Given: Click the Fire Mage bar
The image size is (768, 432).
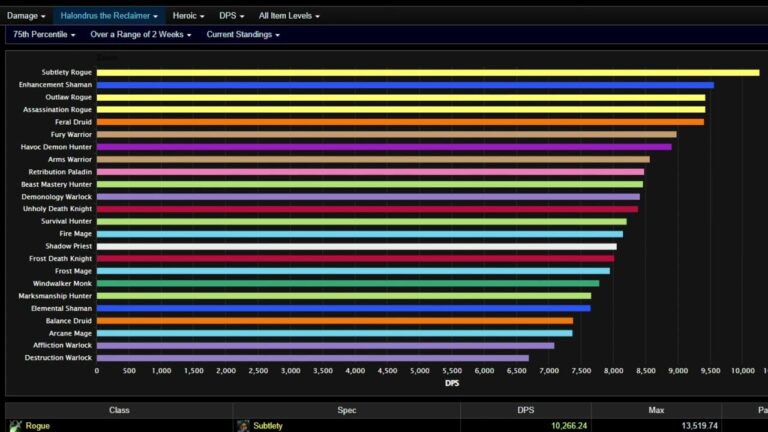Looking at the screenshot, I should (x=360, y=234).
